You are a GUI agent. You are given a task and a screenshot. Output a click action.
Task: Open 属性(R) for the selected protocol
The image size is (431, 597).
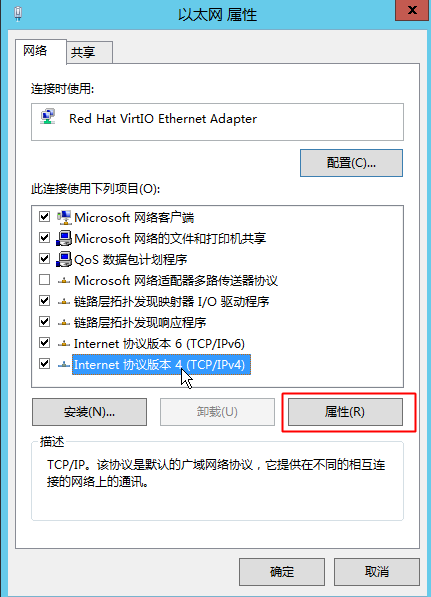pos(345,412)
